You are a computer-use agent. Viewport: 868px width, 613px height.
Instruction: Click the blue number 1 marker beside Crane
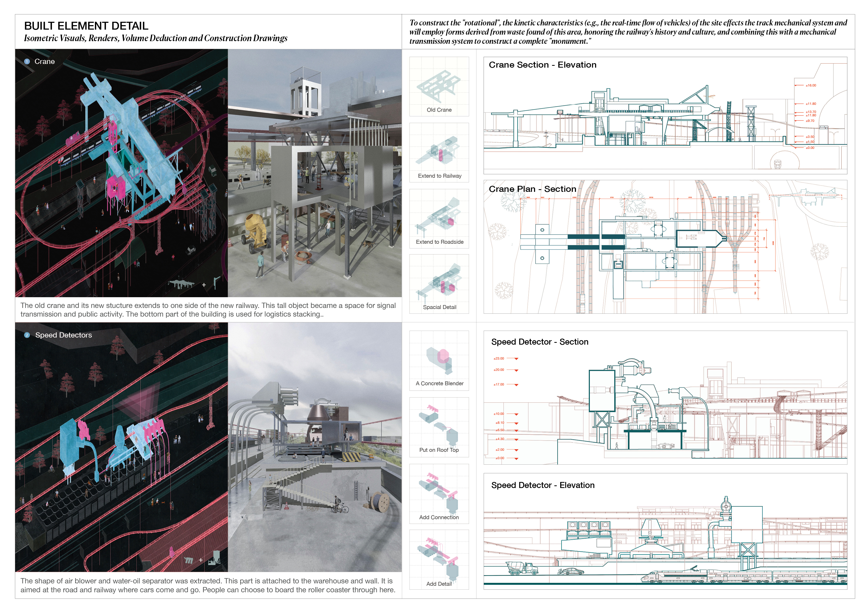[27, 62]
